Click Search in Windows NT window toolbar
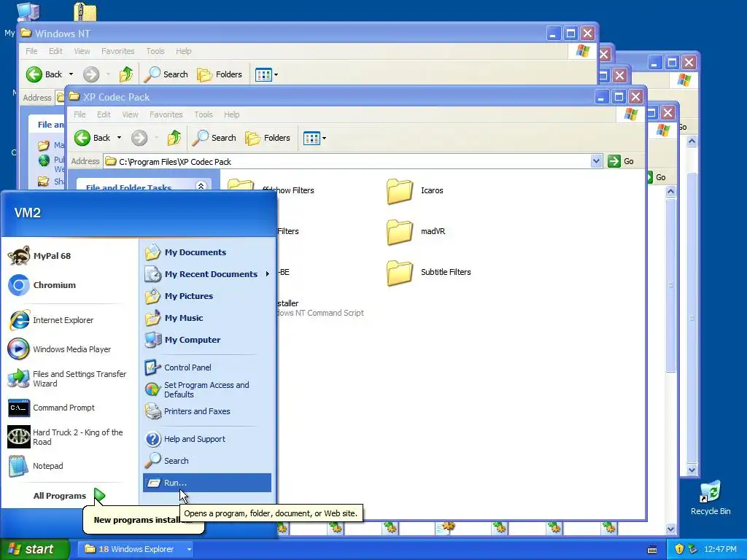 (166, 74)
